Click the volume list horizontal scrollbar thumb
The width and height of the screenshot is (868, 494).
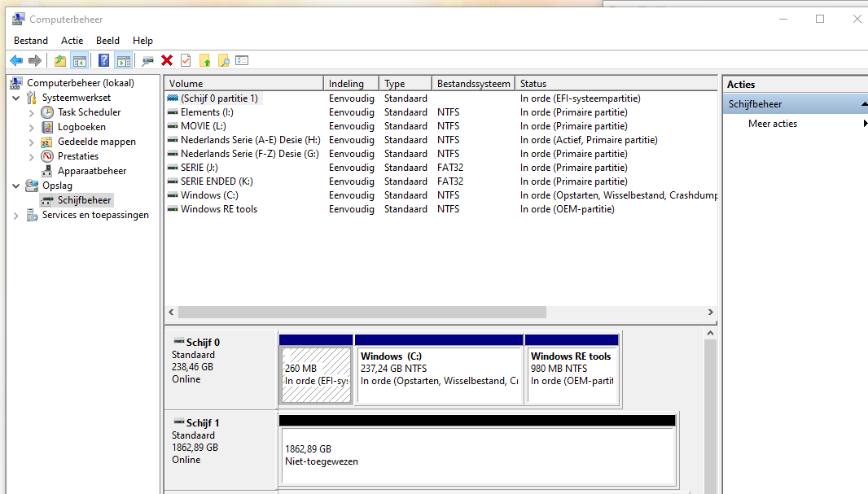click(362, 312)
